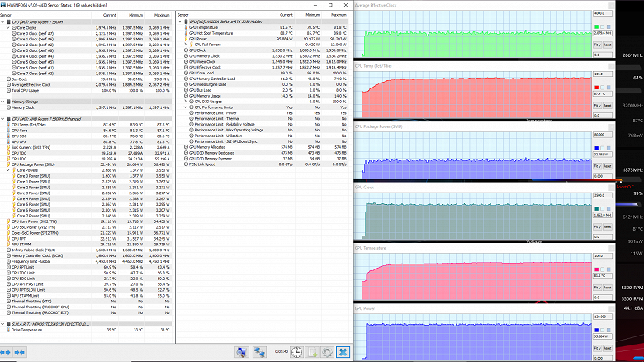Collapse the GPU Performance Limits node
The height and width of the screenshot is (362, 644).
point(185,107)
